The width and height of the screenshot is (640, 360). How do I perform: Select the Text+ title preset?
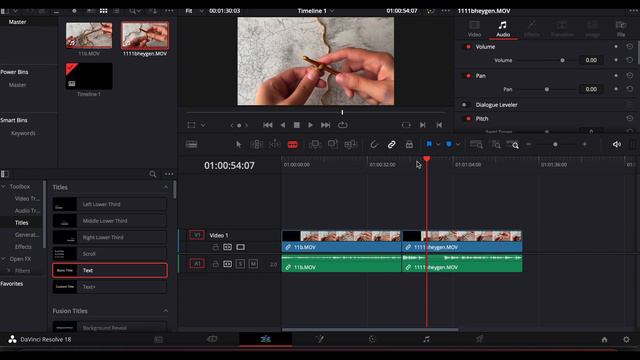[110, 287]
